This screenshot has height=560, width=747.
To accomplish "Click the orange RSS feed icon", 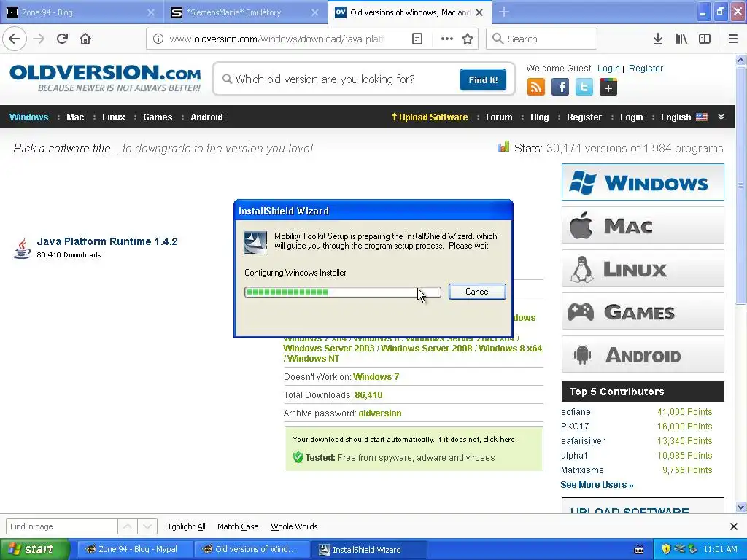I will (x=536, y=87).
